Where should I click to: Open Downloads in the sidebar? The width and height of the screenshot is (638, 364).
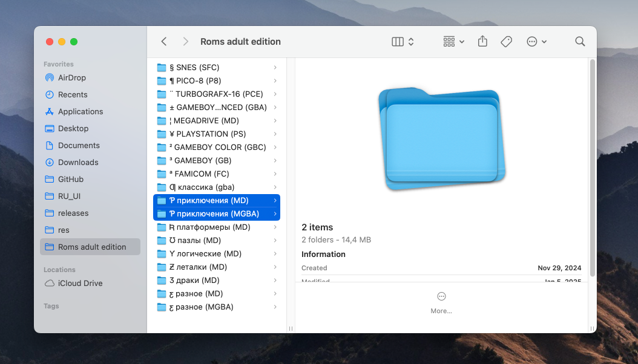90,162
